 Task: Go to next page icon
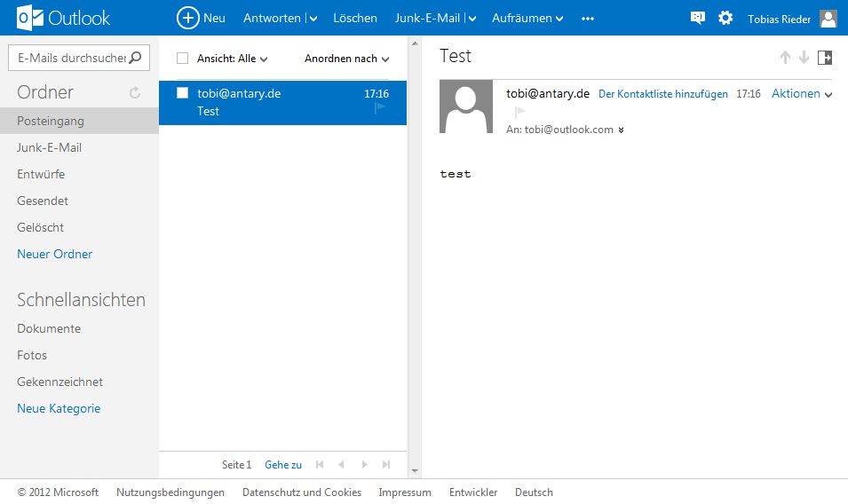click(365, 465)
